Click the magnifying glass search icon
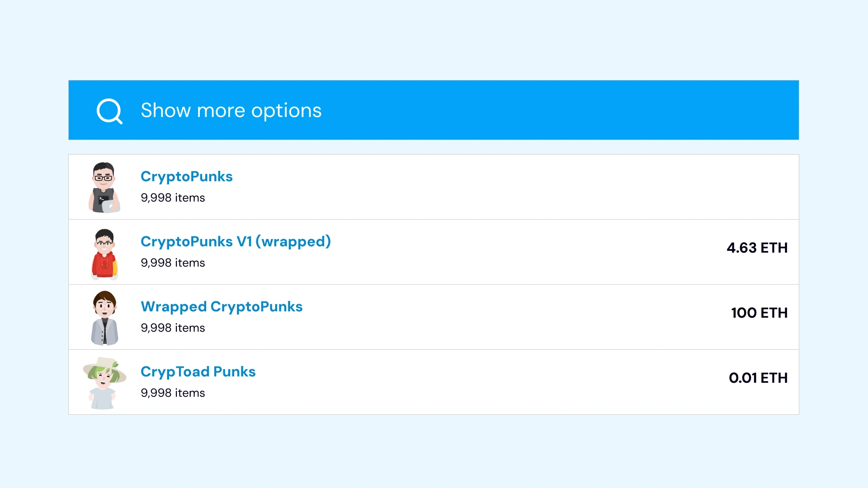 pyautogui.click(x=109, y=111)
